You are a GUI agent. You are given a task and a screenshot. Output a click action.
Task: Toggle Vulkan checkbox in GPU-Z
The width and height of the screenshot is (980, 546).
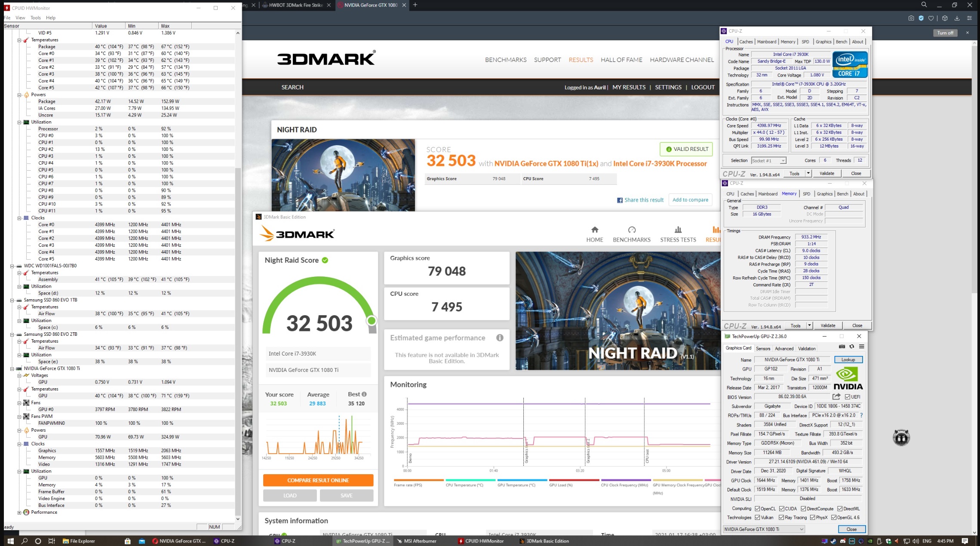757,518
